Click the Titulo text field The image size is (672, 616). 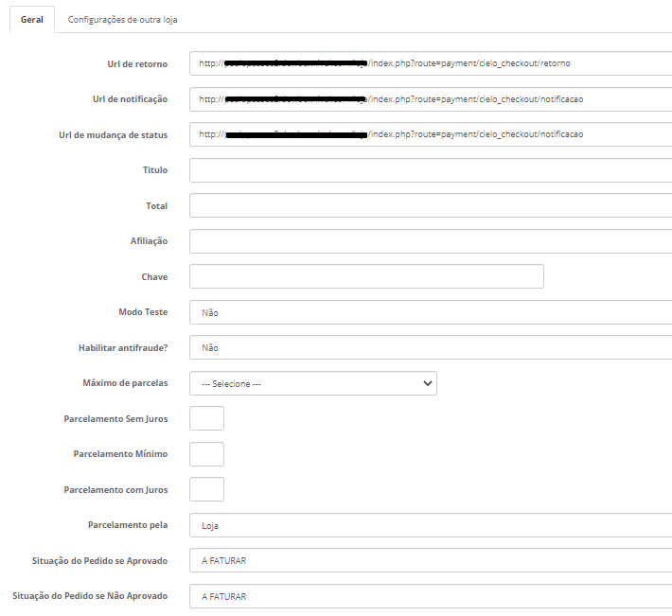coord(431,170)
